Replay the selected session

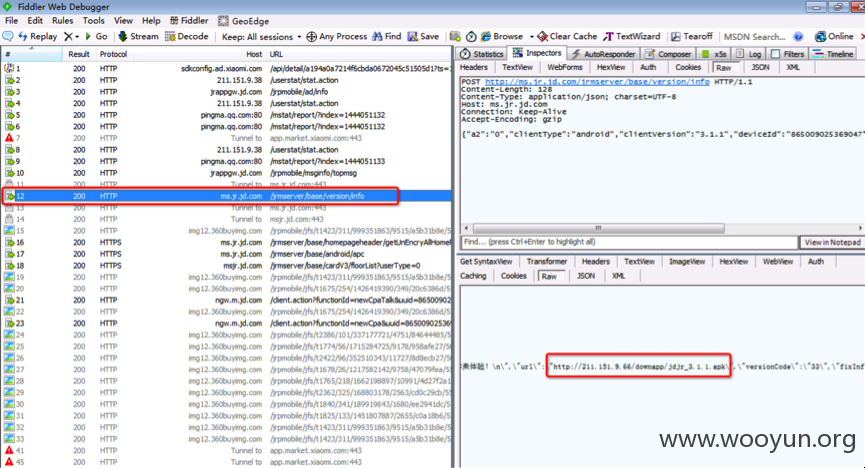pyautogui.click(x=38, y=36)
